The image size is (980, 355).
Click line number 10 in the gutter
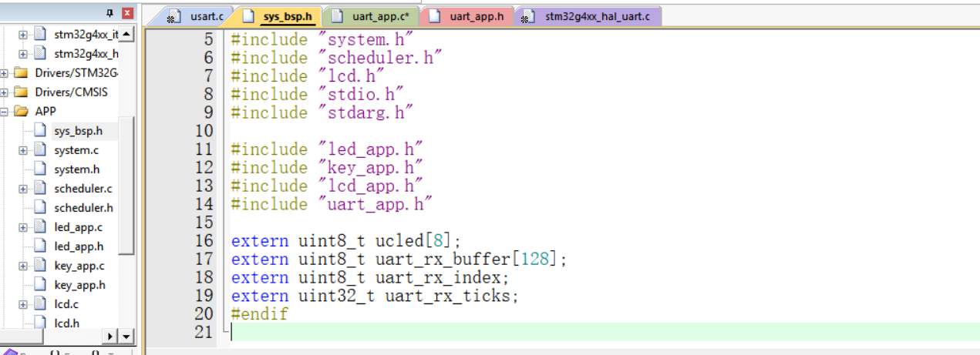pos(204,132)
